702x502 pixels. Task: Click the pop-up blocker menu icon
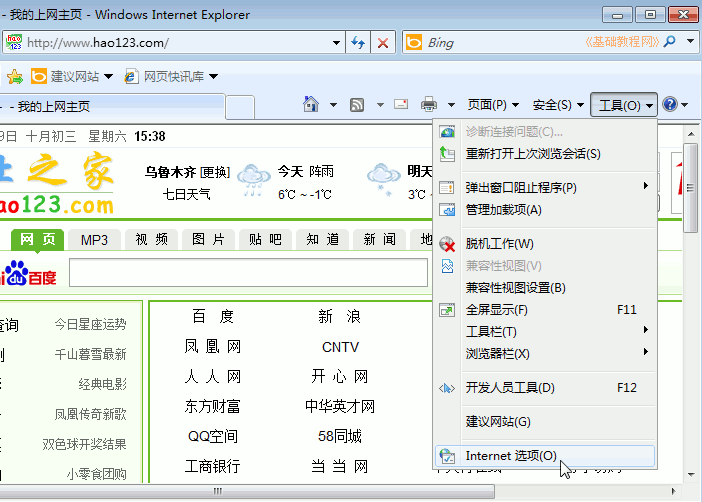pyautogui.click(x=447, y=187)
